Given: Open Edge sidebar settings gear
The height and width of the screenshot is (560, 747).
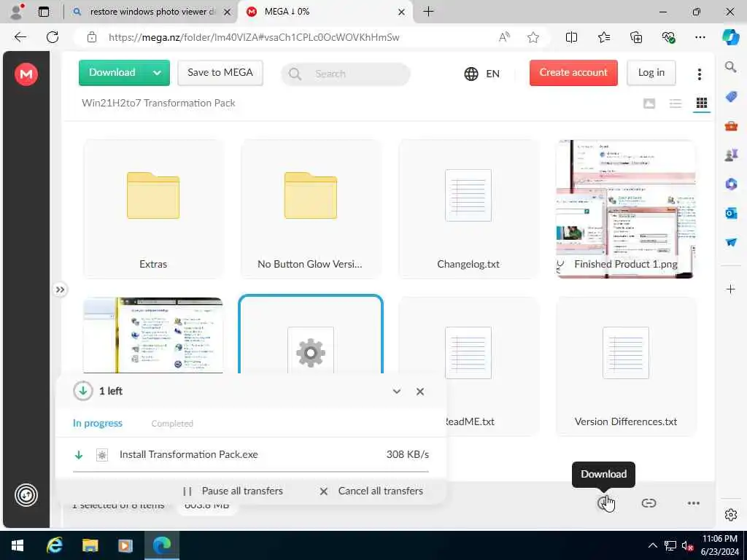Looking at the screenshot, I should point(730,515).
